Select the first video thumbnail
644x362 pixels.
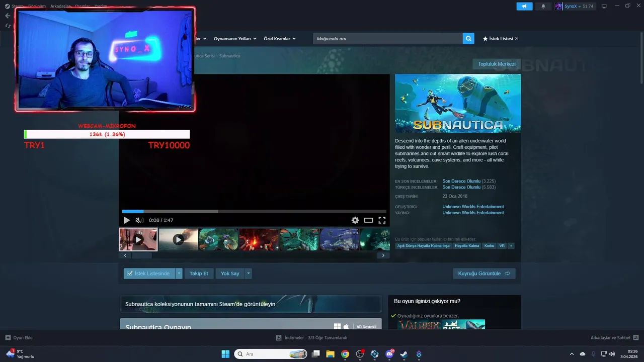point(138,239)
